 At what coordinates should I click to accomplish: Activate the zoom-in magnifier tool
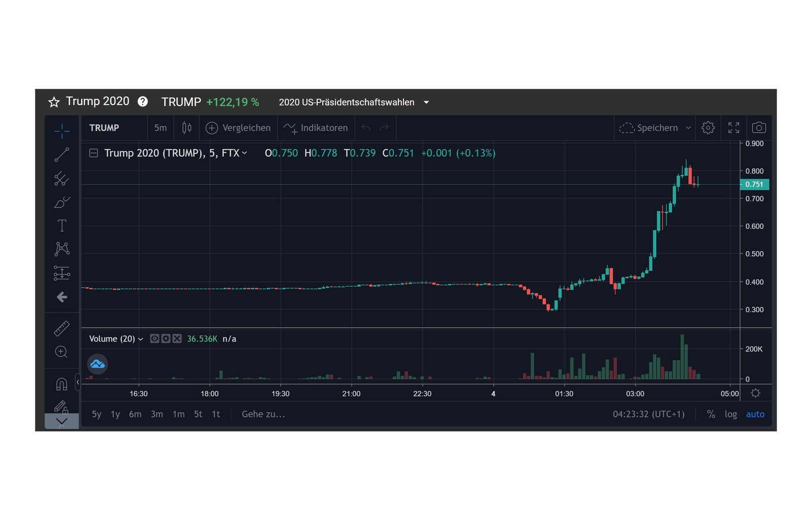tap(61, 352)
